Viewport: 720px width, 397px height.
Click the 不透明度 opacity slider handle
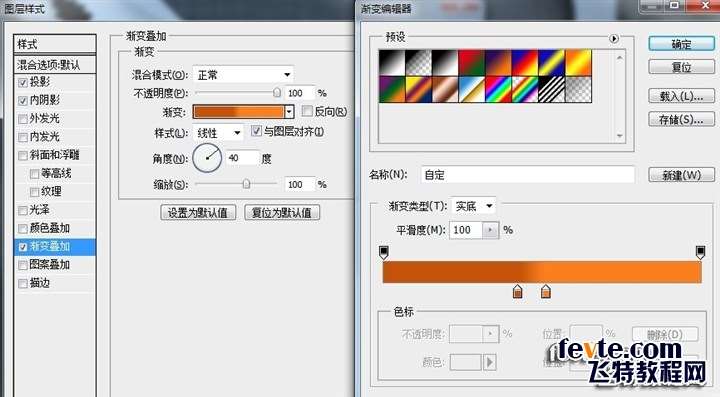point(276,92)
